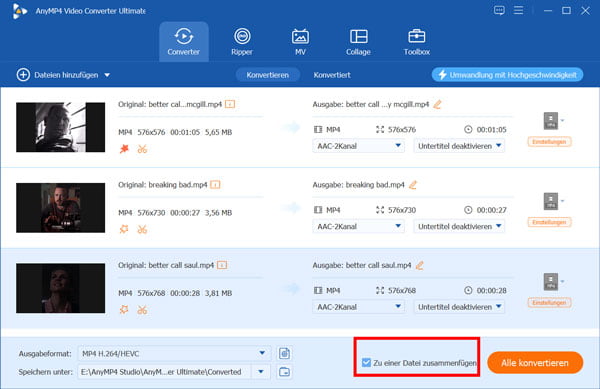Open format profile icon for breaking bad.mp4
This screenshot has width=600, height=389.
click(x=551, y=201)
